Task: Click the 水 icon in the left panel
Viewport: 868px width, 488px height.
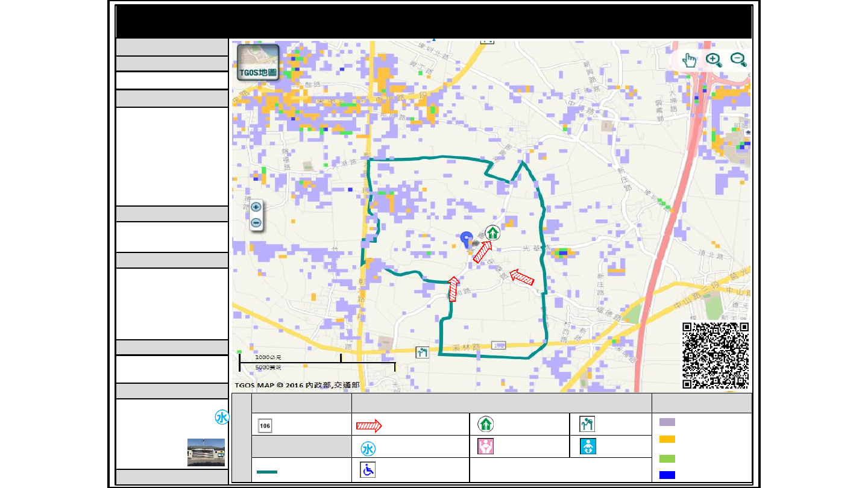Action: click(222, 418)
